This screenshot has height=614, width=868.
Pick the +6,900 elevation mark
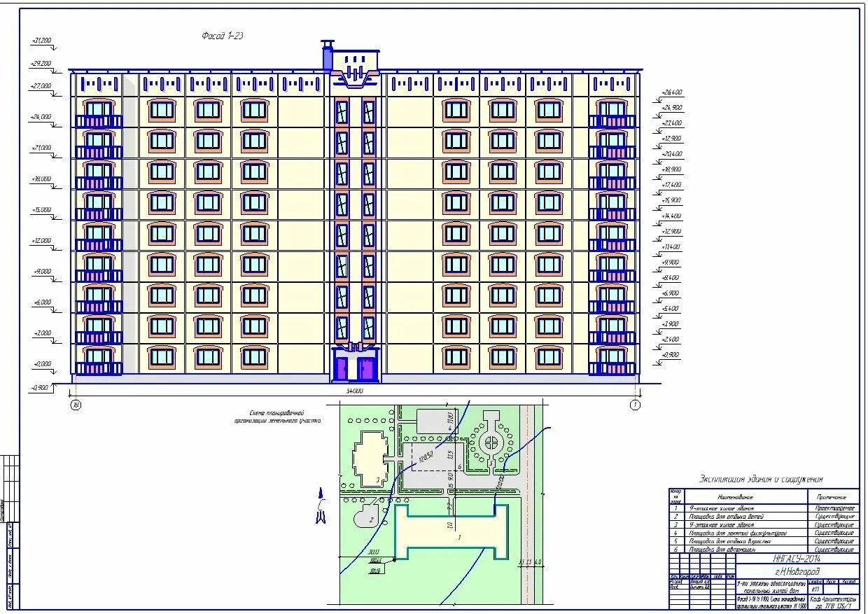(x=671, y=293)
